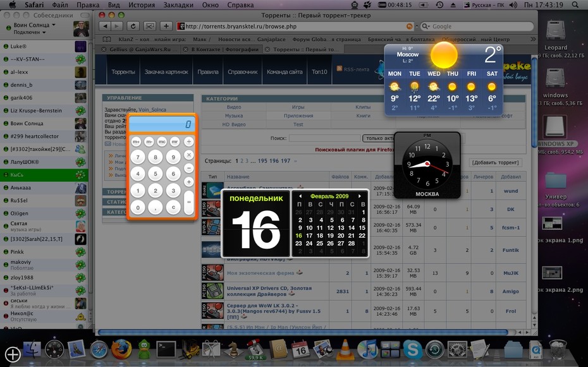The width and height of the screenshot is (588, 367).
Task: Open the yellow forklift app in Dock
Action: 190,350
